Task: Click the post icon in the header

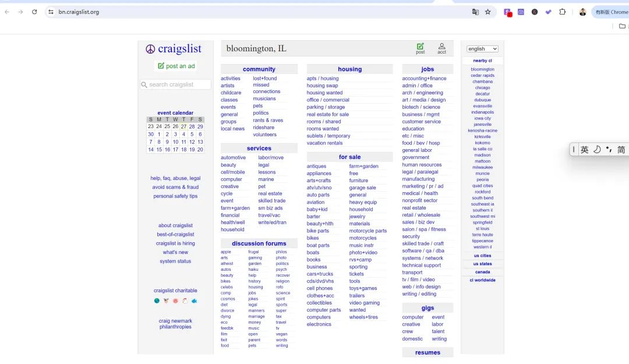Action: click(420, 47)
